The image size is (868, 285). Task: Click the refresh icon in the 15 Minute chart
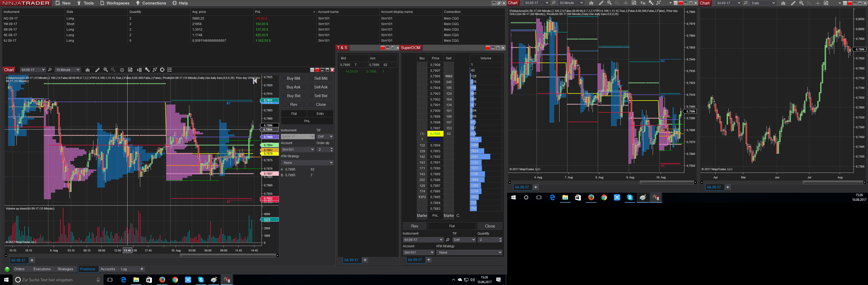click(x=162, y=70)
